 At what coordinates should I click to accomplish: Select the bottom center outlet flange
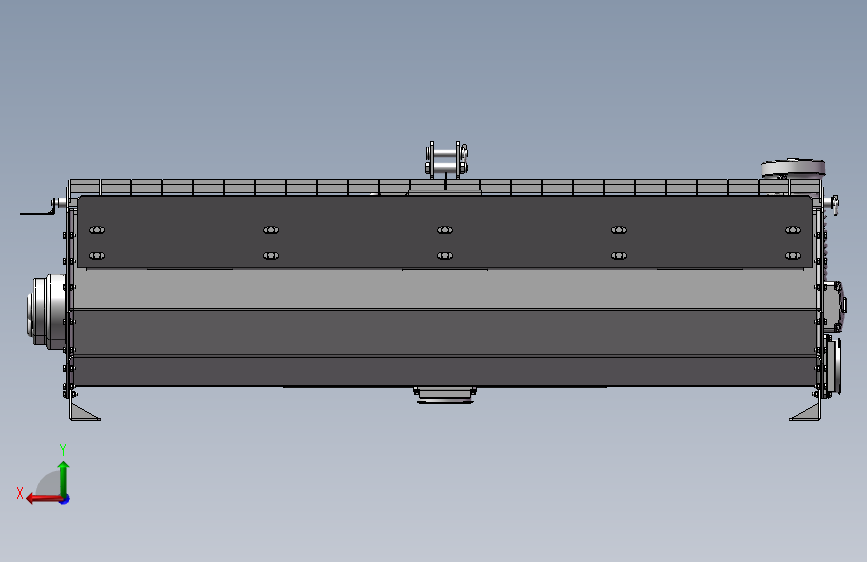[445, 395]
